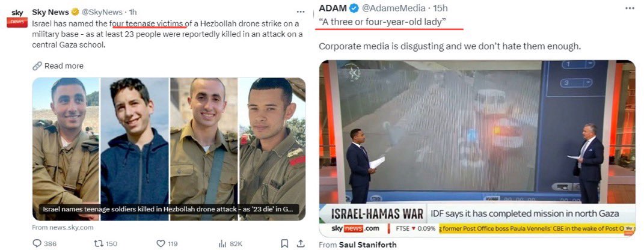
Task: Open the four soldiers article image card
Action: (x=169, y=149)
